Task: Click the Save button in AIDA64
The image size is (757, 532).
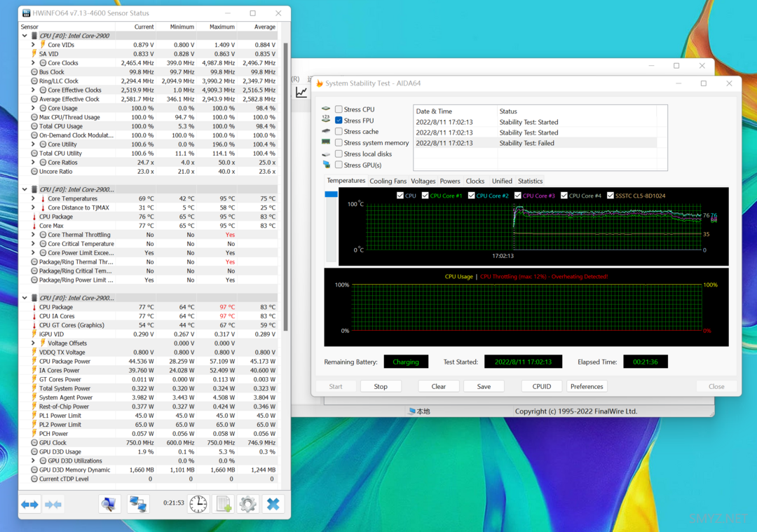Action: pos(484,386)
